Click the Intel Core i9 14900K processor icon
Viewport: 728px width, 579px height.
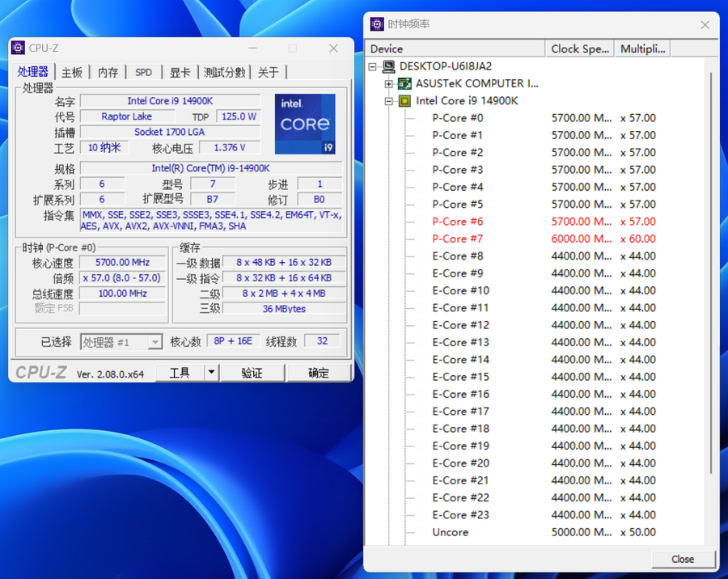[x=405, y=100]
